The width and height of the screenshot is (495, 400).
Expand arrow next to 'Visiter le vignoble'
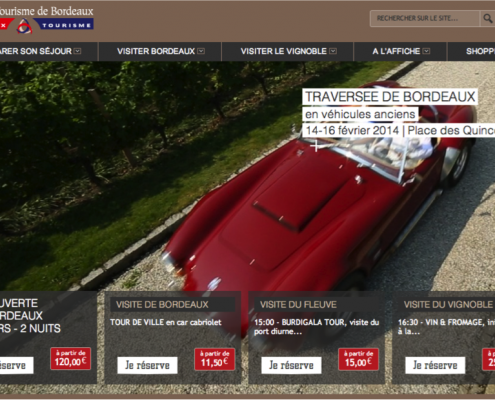point(333,51)
